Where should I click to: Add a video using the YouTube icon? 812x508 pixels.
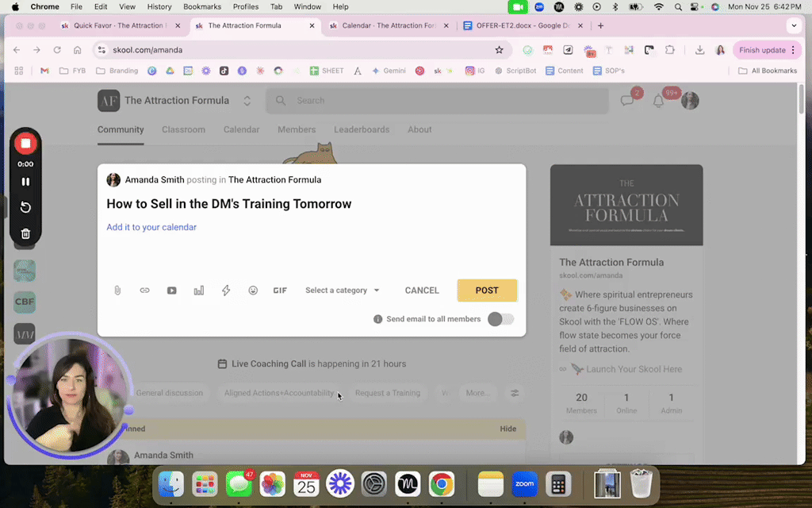[x=171, y=291]
